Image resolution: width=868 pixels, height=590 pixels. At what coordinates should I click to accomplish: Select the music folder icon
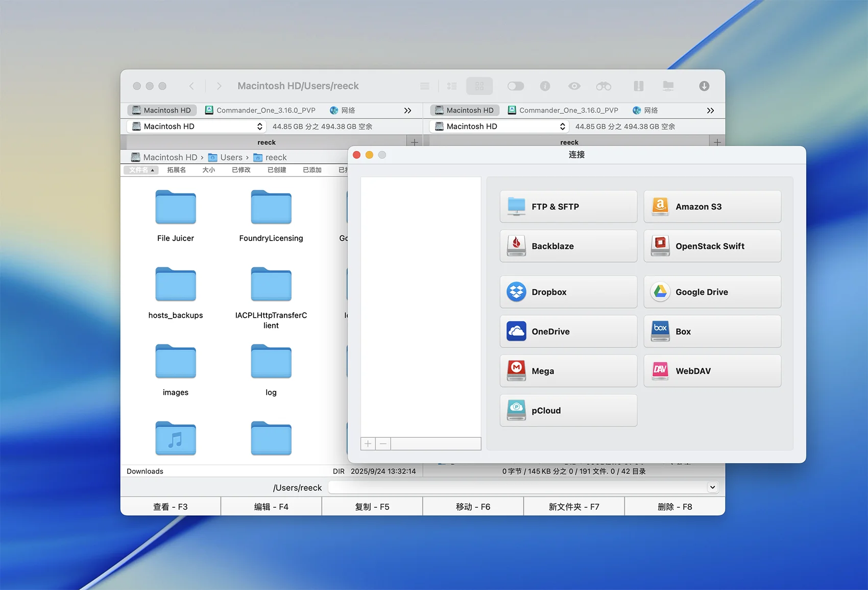point(176,438)
